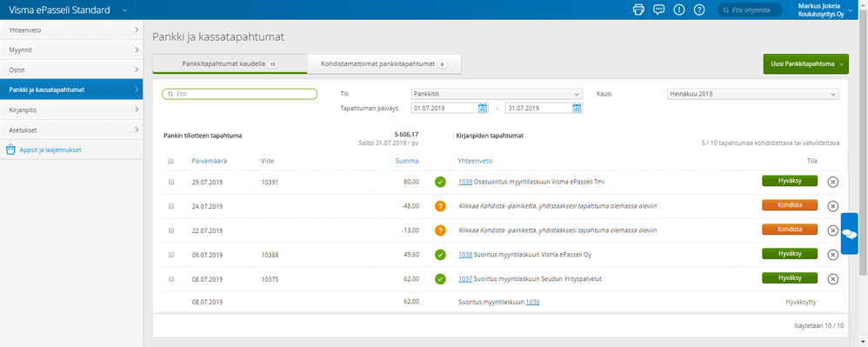
Task: Click the Uusi Pankkitapahtuma button
Action: click(x=805, y=64)
